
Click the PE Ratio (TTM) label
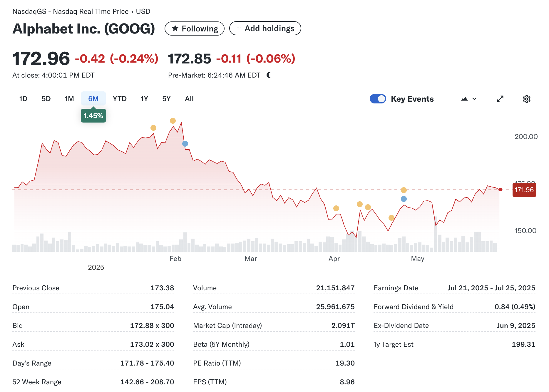[217, 363]
